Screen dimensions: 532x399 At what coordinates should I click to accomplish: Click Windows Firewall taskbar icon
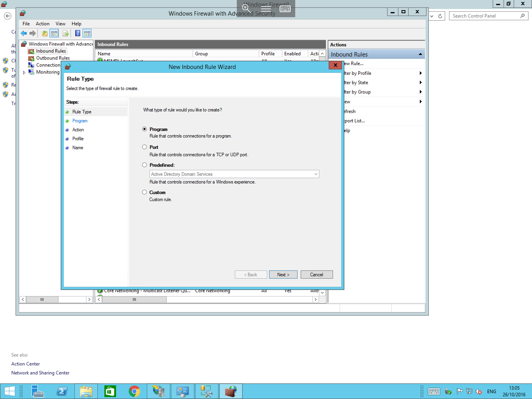tap(231, 391)
